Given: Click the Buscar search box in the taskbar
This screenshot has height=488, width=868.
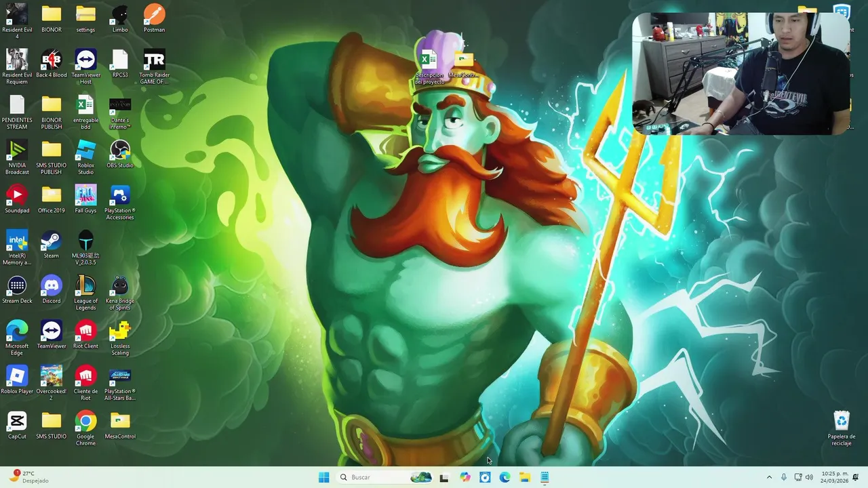Looking at the screenshot, I should click(x=384, y=477).
